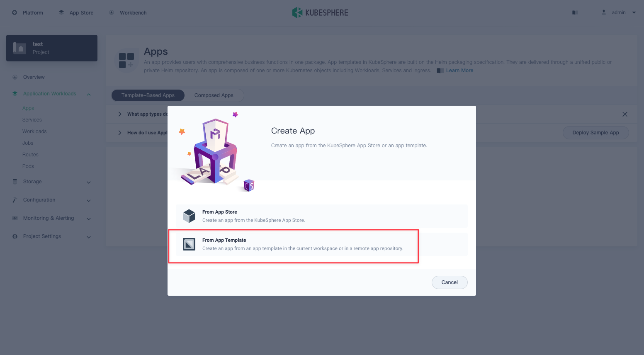The width and height of the screenshot is (644, 355).
Task: Dismiss the notice using the X
Action: pos(625,114)
